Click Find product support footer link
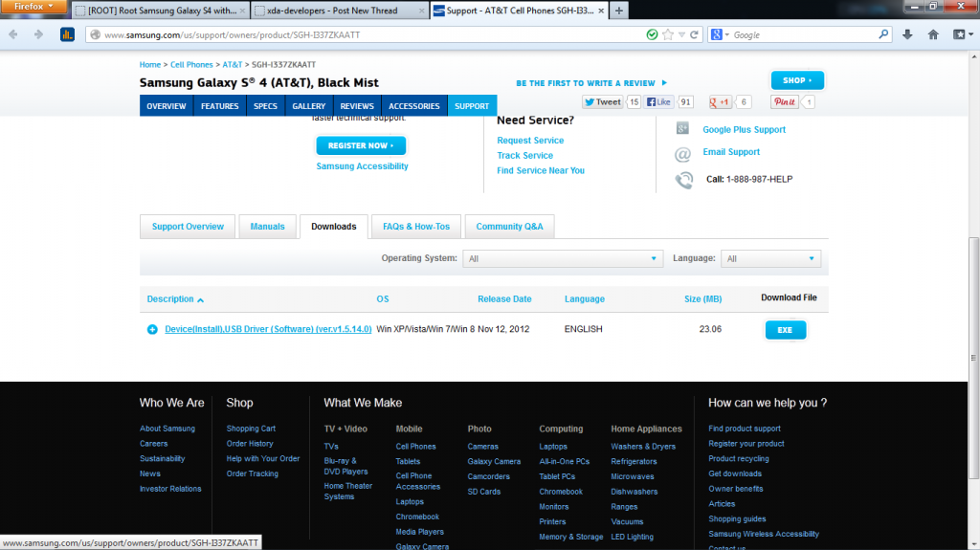 (745, 429)
